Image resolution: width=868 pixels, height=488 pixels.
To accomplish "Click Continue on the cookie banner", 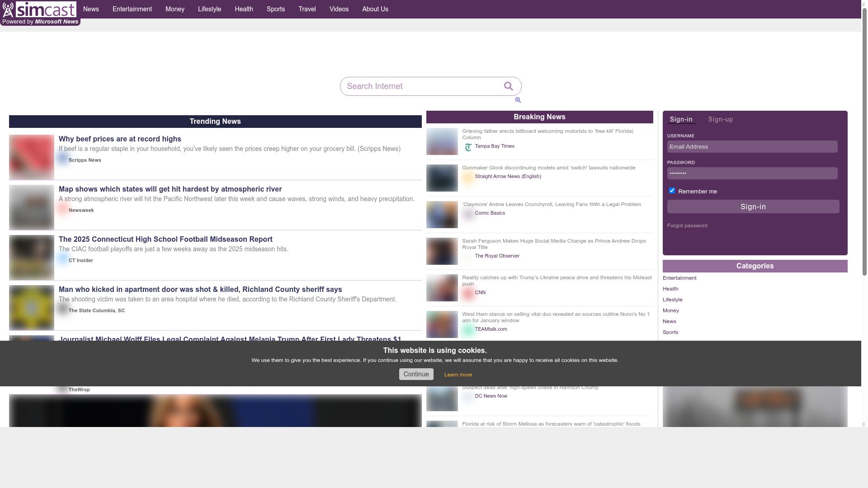I will tap(416, 374).
